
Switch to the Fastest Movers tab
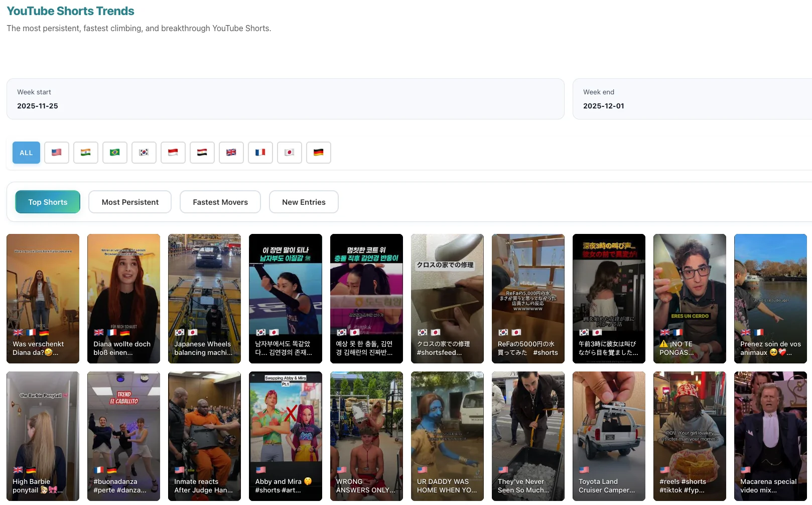click(x=220, y=202)
